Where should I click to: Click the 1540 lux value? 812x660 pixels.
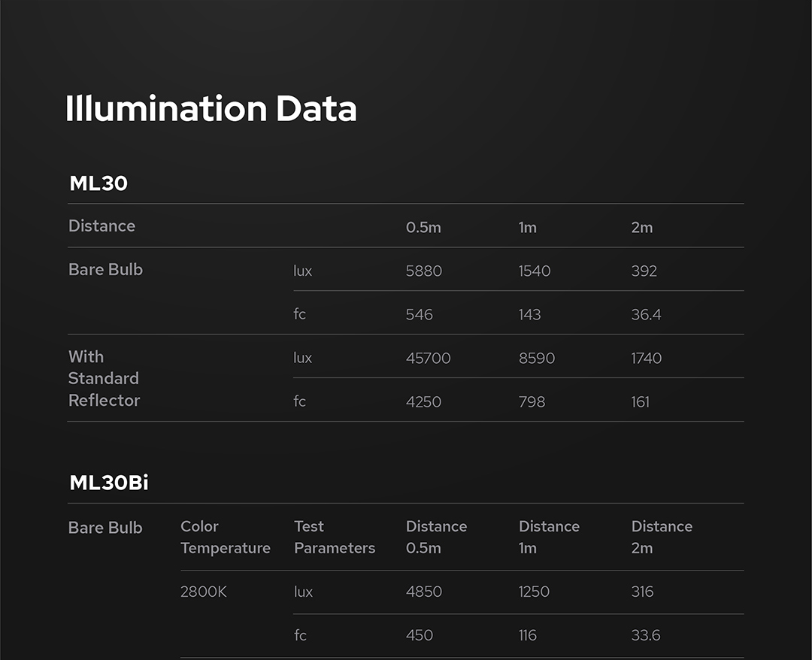coord(534,271)
